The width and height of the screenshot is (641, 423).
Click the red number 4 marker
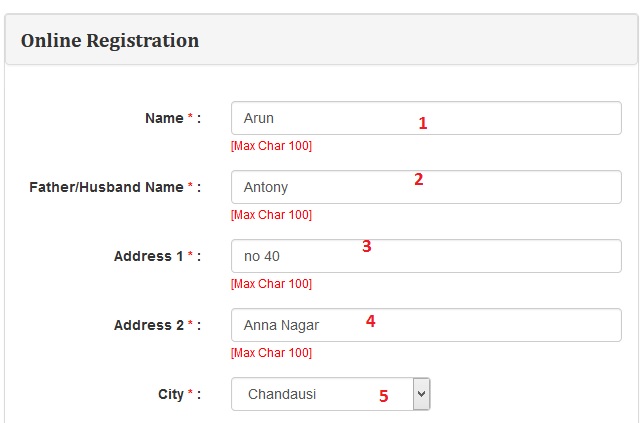(x=370, y=321)
